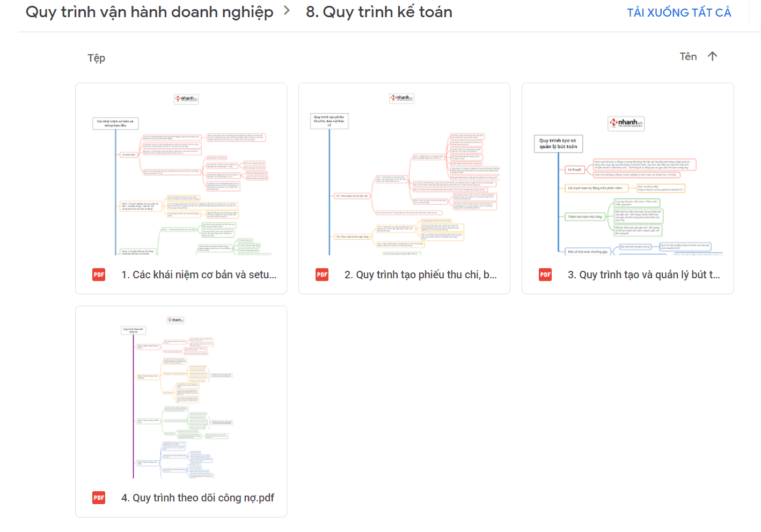Click the Tệp section heading
This screenshot has width=761, height=532.
(x=97, y=58)
